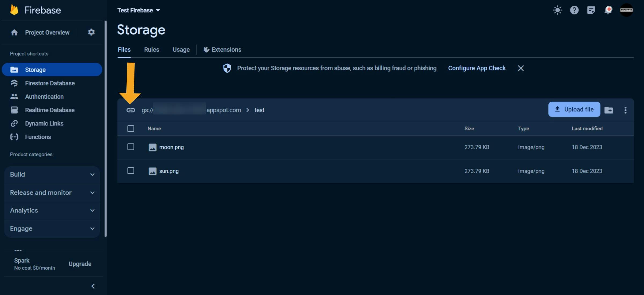The width and height of the screenshot is (644, 295).
Task: Click the copy folder path link icon
Action: 131,110
